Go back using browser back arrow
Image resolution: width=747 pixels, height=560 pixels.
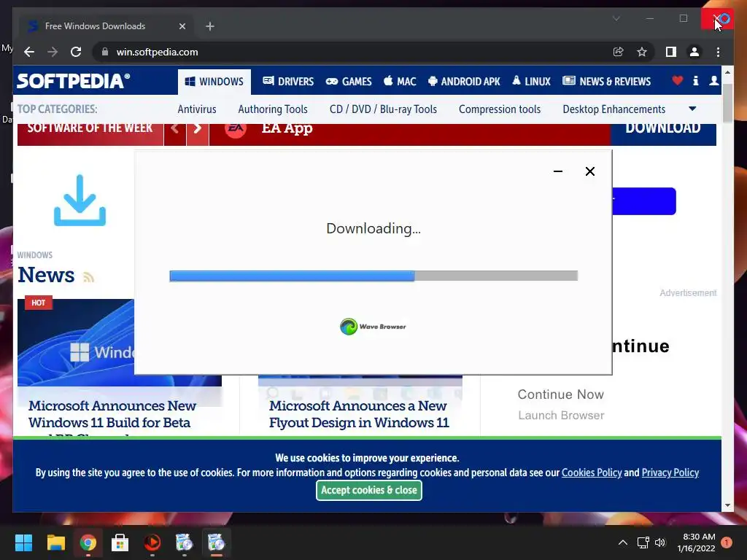pyautogui.click(x=29, y=52)
